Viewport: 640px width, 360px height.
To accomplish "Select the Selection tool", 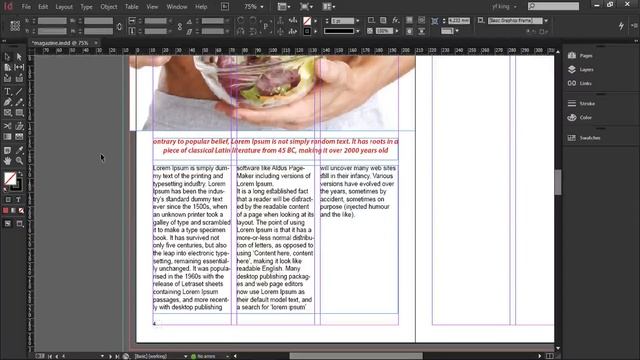I will [7, 57].
